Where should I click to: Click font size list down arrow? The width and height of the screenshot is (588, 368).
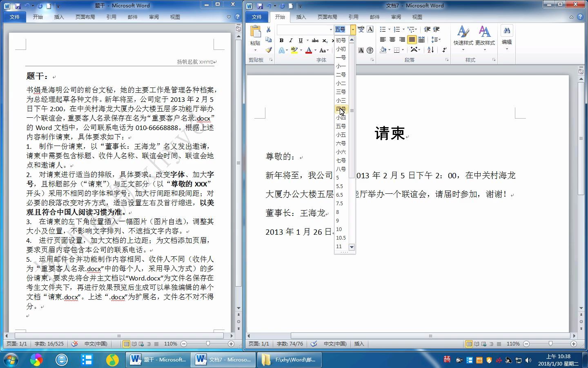(x=352, y=247)
